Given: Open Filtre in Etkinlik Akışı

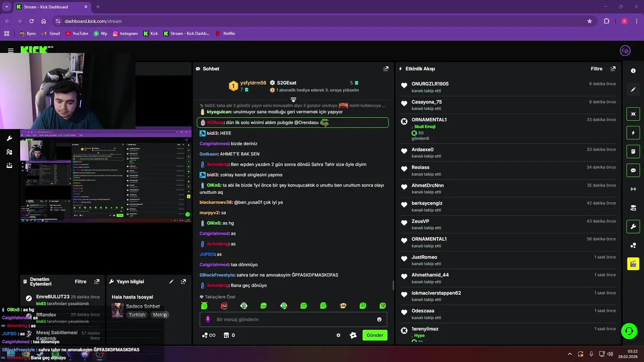Looking at the screenshot, I should point(596,69).
